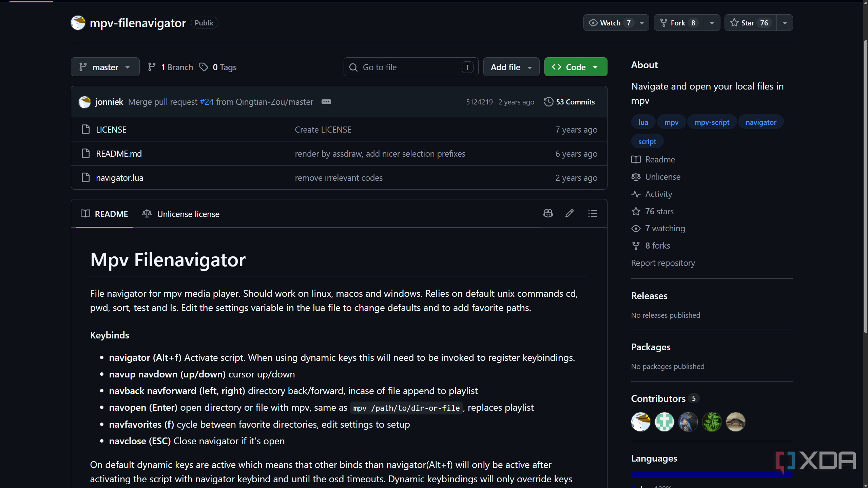Click the star icon beside 76 stars
The height and width of the screenshot is (488, 868).
click(636, 211)
